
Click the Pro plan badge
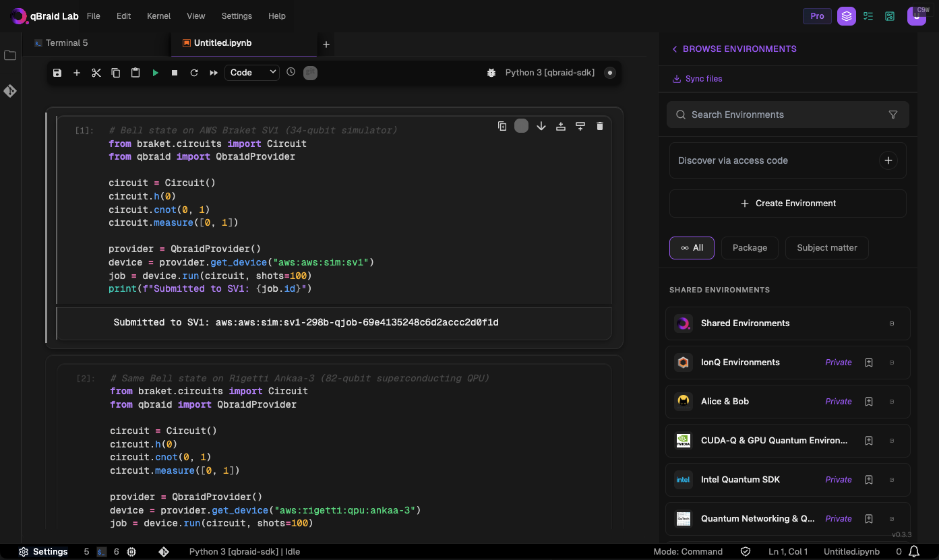pos(817,16)
